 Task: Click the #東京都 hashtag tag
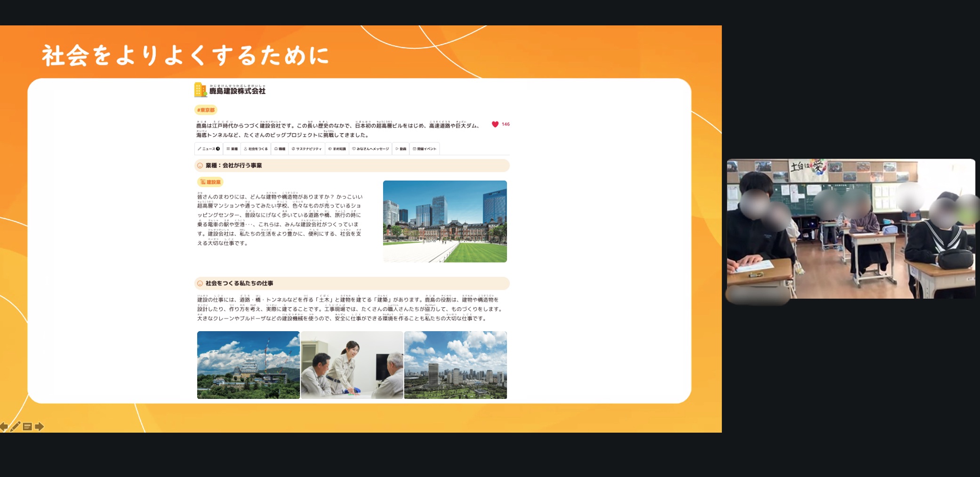pyautogui.click(x=206, y=110)
